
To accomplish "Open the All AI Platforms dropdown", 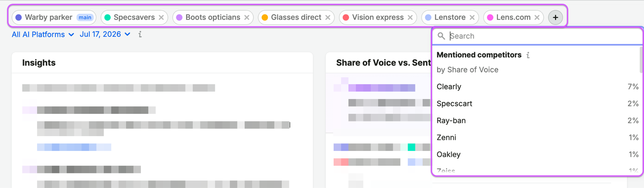I will pos(43,35).
